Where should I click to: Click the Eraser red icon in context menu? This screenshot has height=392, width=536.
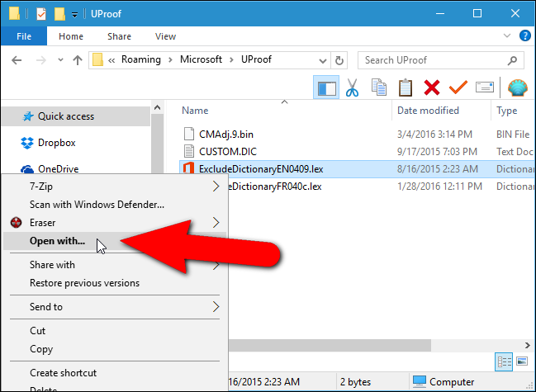click(x=16, y=222)
